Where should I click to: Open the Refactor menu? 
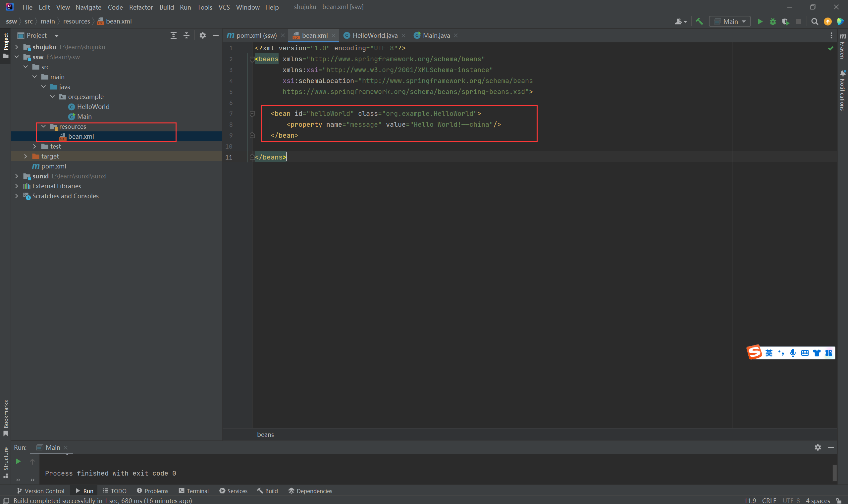(x=141, y=7)
